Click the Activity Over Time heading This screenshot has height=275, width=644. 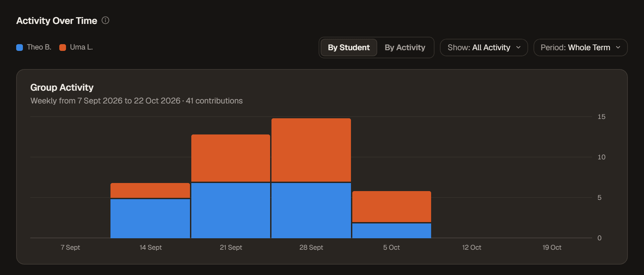coord(57,21)
